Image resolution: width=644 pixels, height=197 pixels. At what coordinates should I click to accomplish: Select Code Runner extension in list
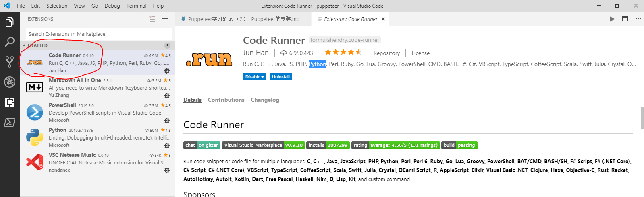98,62
